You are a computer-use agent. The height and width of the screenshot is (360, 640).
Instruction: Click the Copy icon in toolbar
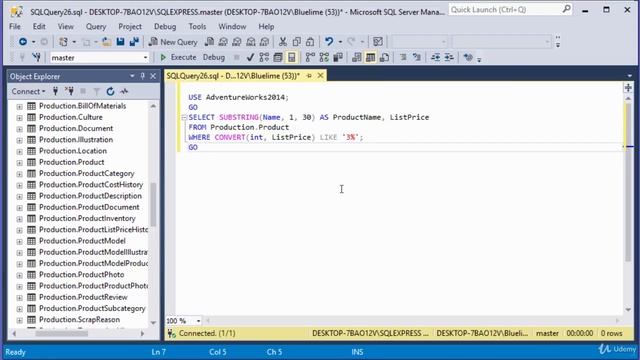[x=297, y=42]
